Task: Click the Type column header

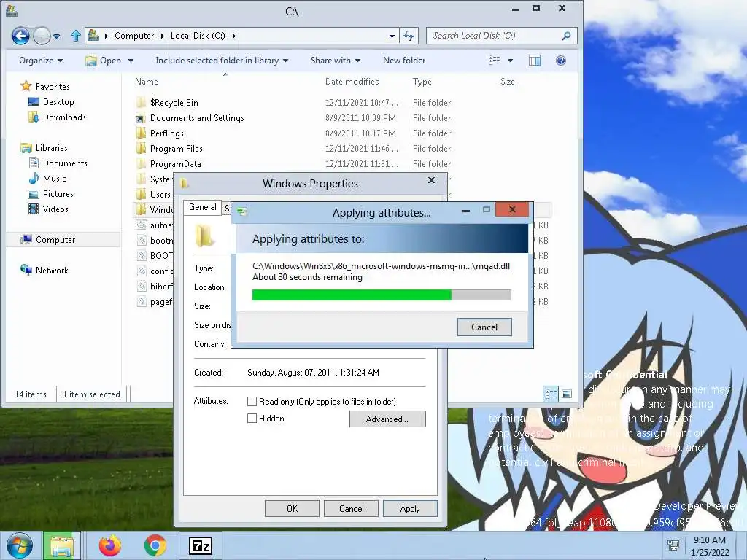Action: pyautogui.click(x=422, y=82)
